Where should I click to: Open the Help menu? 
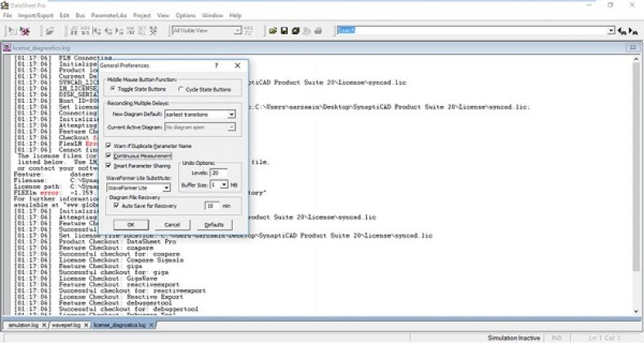pos(235,16)
